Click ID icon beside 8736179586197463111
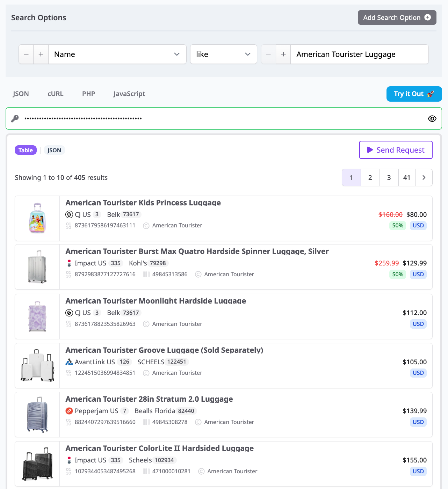448x489 pixels. [x=68, y=226]
